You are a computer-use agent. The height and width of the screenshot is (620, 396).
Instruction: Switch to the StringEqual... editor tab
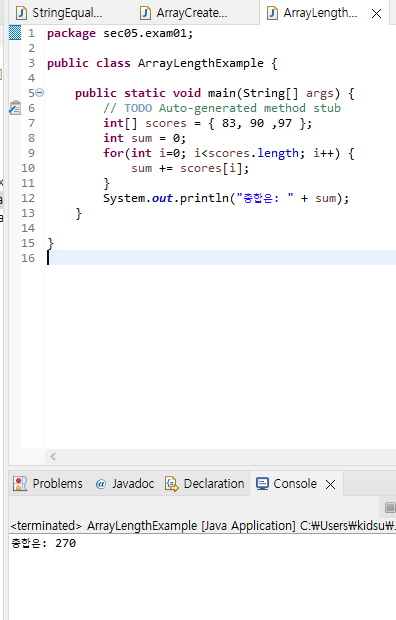59,13
